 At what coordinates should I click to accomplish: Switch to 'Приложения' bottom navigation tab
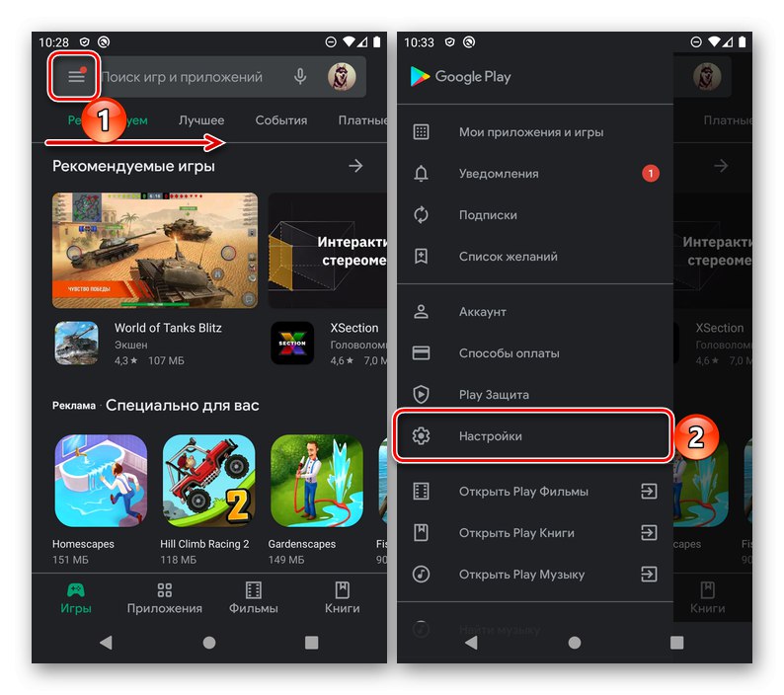165,598
